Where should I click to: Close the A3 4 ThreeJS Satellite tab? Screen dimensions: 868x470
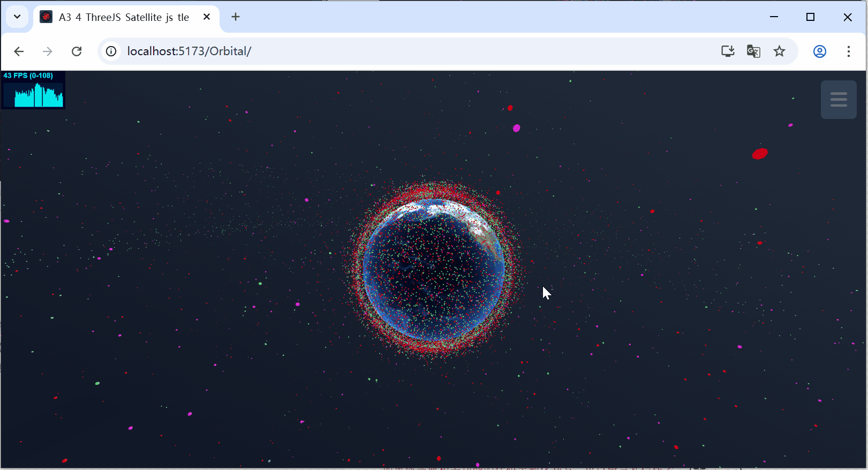pyautogui.click(x=207, y=17)
